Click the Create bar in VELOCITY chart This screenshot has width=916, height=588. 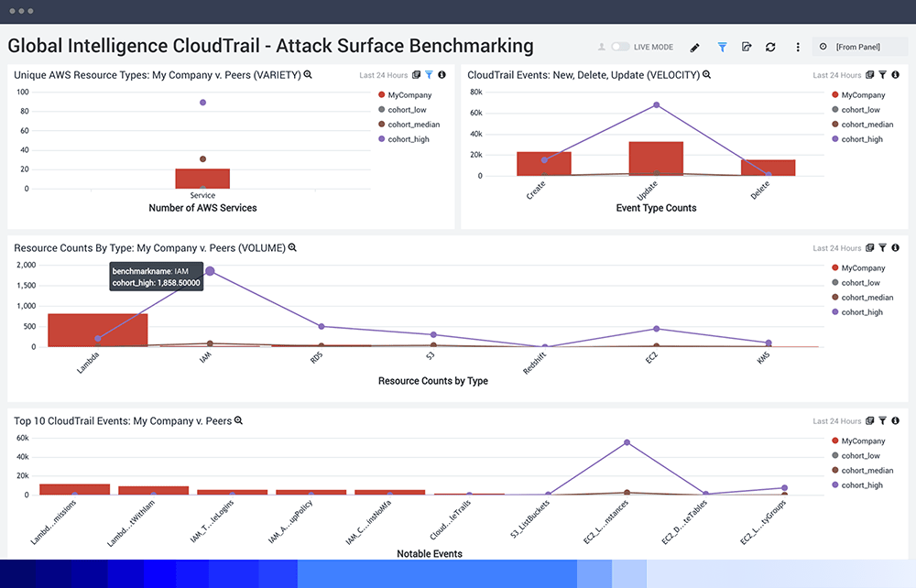coord(544,164)
